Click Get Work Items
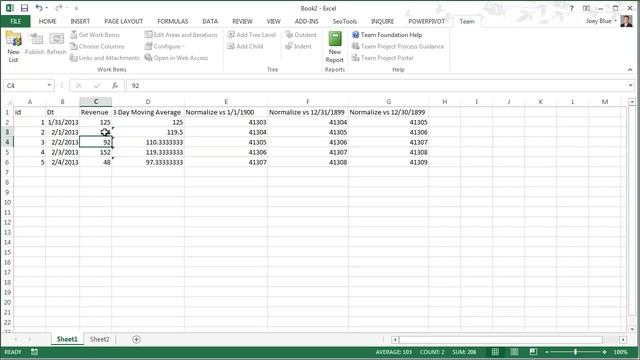Image resolution: width=640 pixels, height=360 pixels. 95,35
